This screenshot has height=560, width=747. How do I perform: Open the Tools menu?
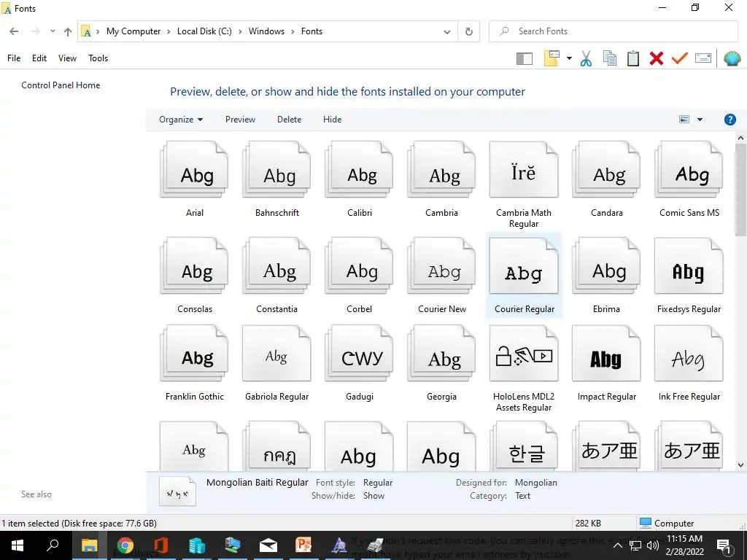coord(98,58)
